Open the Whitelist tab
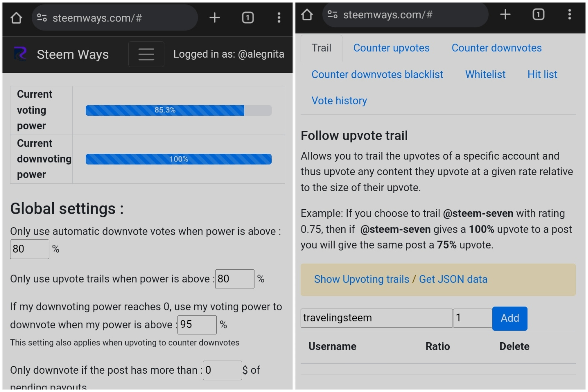 coord(485,74)
